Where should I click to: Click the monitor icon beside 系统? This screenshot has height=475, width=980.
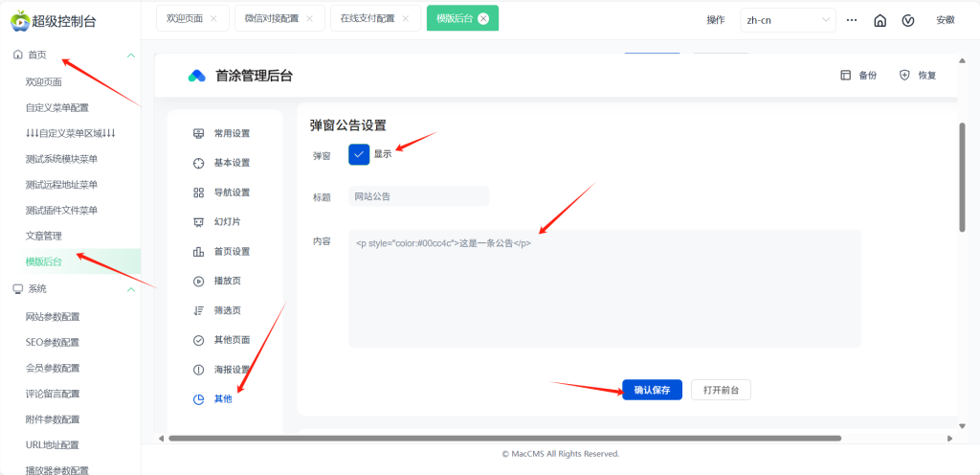coord(17,289)
